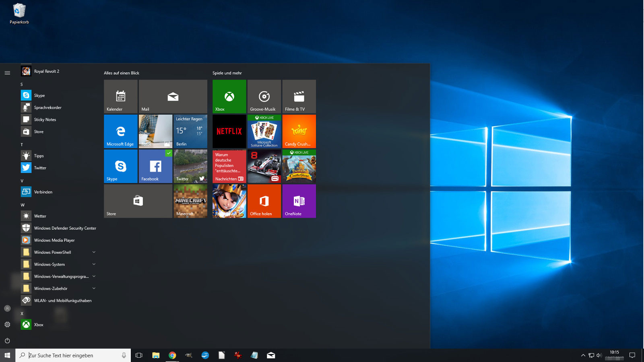Screen dimensions: 644x362
Task: Open the Start menu hamburger menu
Action: [7, 73]
